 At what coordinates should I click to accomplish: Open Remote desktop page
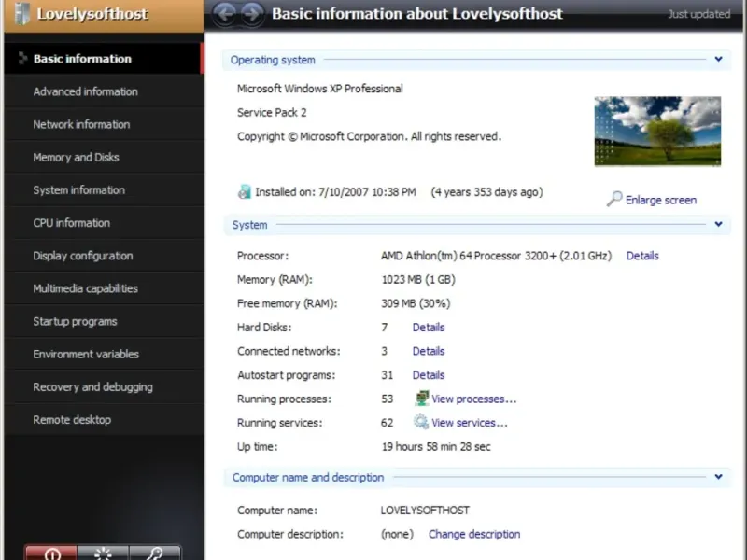[104, 420]
